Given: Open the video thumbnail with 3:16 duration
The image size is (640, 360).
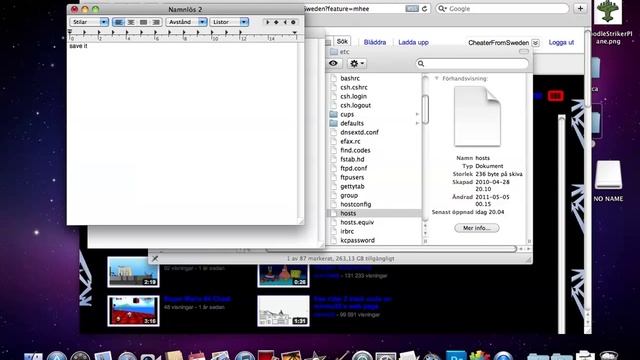Looking at the screenshot, I should (x=133, y=311).
